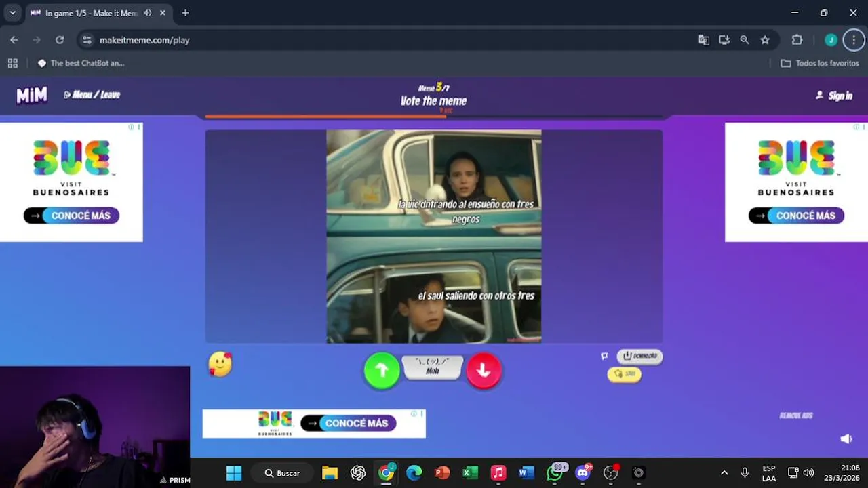Click the MiM logo
Image resolution: width=868 pixels, height=488 pixels.
pyautogui.click(x=32, y=95)
